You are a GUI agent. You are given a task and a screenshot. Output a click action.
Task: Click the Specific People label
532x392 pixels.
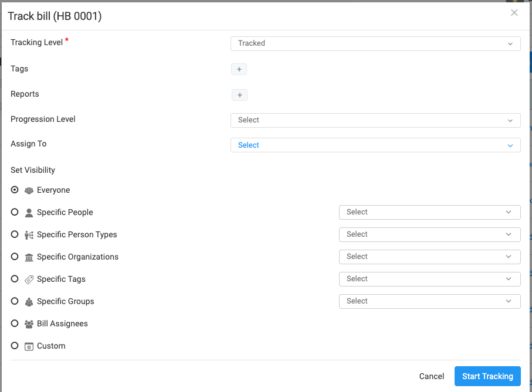pos(65,213)
